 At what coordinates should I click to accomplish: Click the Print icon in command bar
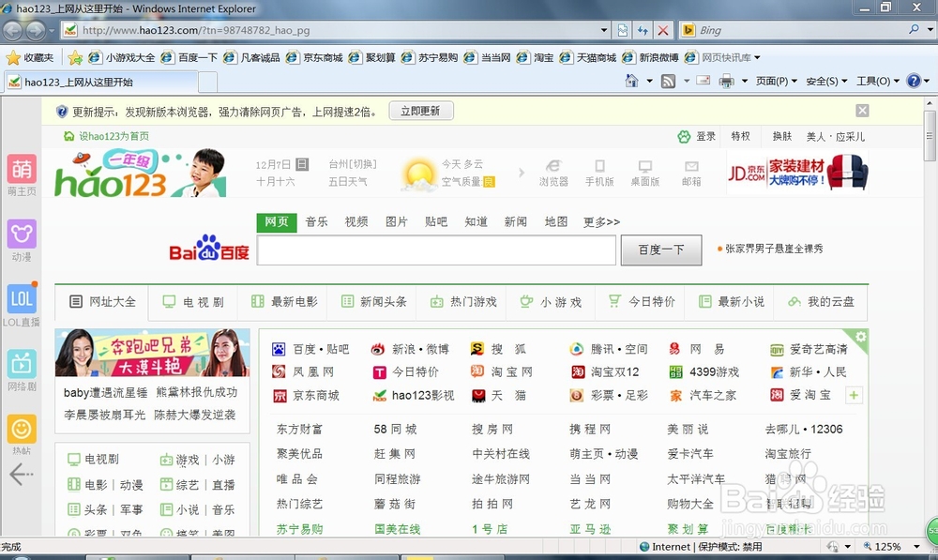[x=726, y=81]
